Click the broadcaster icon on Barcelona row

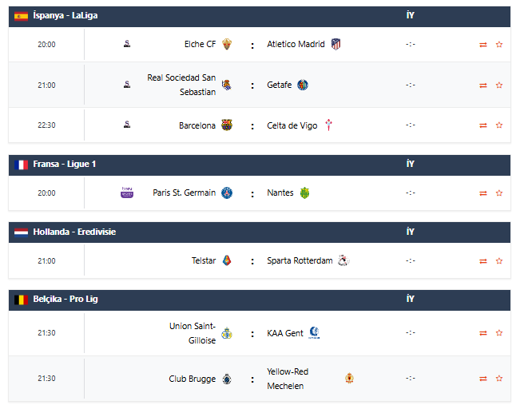(127, 125)
